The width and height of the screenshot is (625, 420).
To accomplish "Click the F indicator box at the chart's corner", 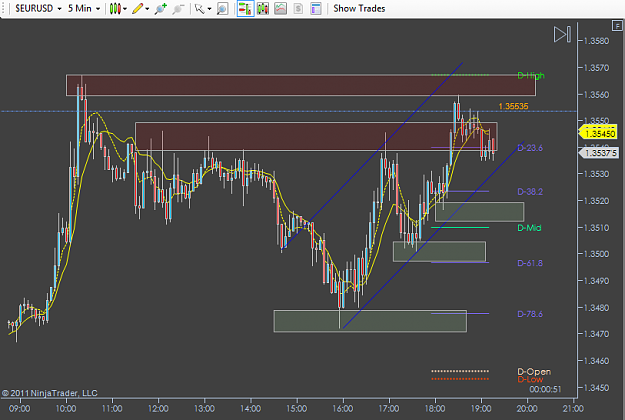I will click(x=617, y=26).
